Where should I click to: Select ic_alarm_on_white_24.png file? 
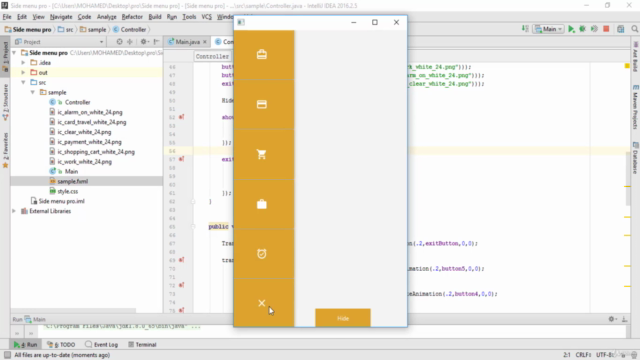pyautogui.click(x=89, y=112)
